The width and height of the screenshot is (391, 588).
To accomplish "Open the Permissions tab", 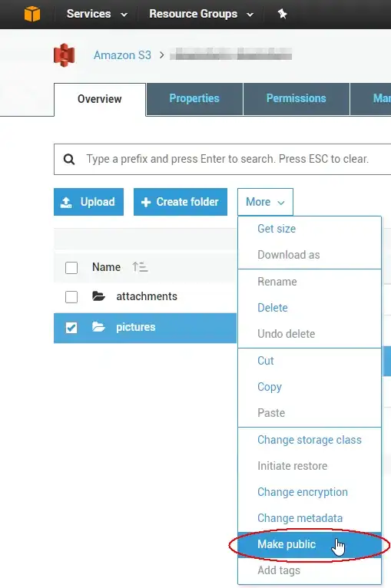I will coord(297,98).
